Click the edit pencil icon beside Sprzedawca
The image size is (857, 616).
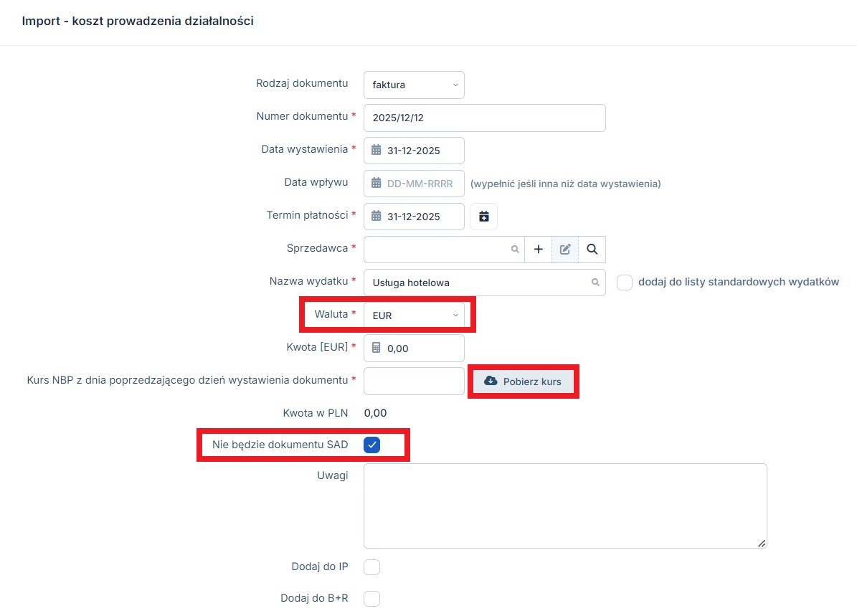pos(565,250)
